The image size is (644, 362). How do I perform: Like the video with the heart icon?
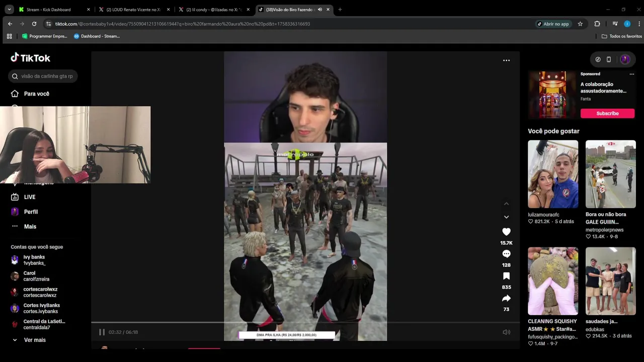pyautogui.click(x=506, y=232)
